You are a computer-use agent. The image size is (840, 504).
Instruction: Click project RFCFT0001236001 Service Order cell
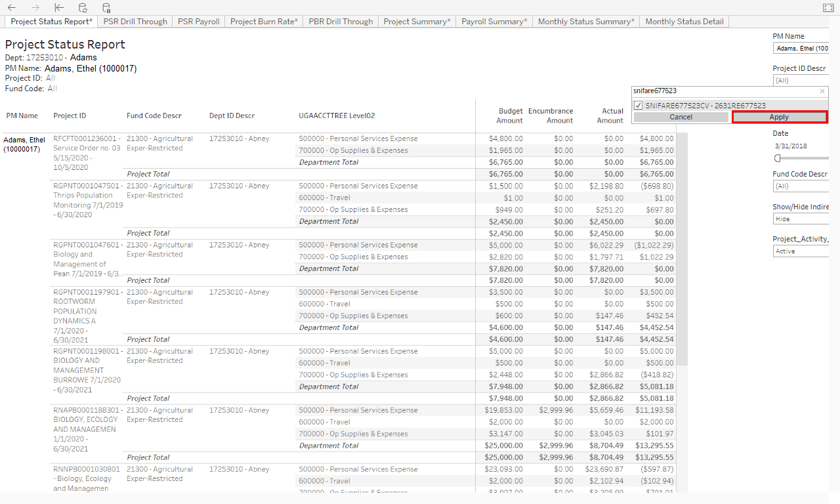87,153
